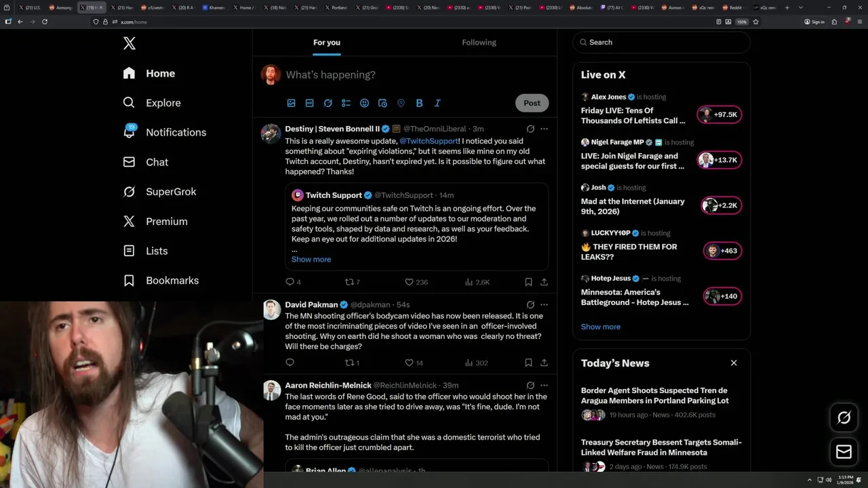The width and height of the screenshot is (868, 488).
Task: Click the Grok enhance icon in composer
Action: click(328, 103)
